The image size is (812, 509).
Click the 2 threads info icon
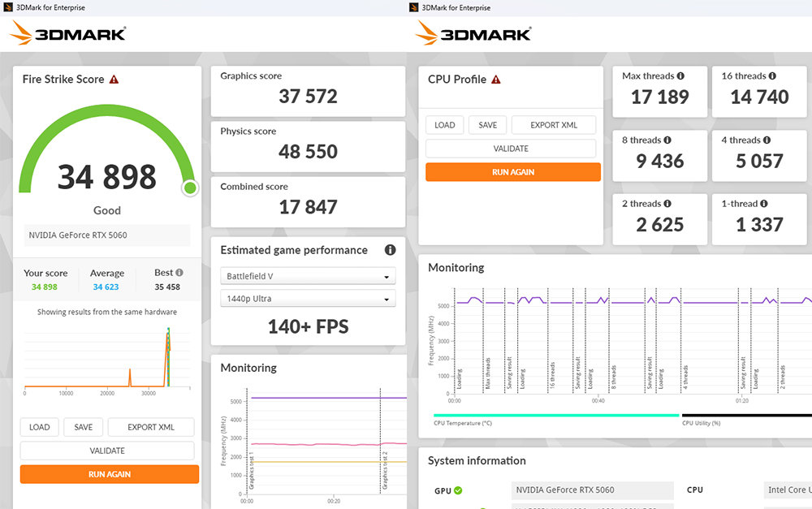click(x=667, y=204)
